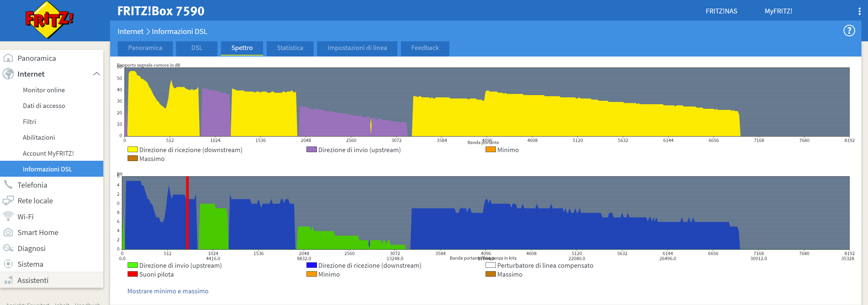The image size is (868, 305).
Task: Click Mostrare minimo e massimo link
Action: coord(167,291)
